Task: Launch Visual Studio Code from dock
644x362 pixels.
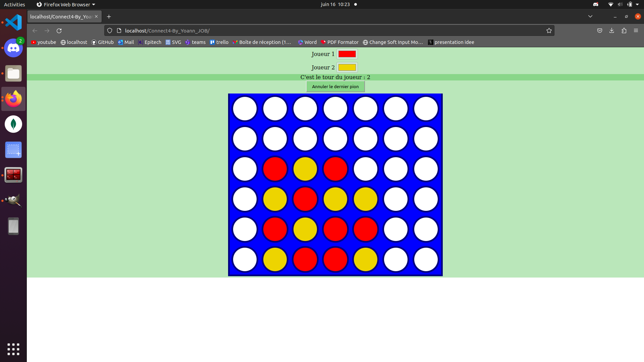Action: pyautogui.click(x=13, y=22)
